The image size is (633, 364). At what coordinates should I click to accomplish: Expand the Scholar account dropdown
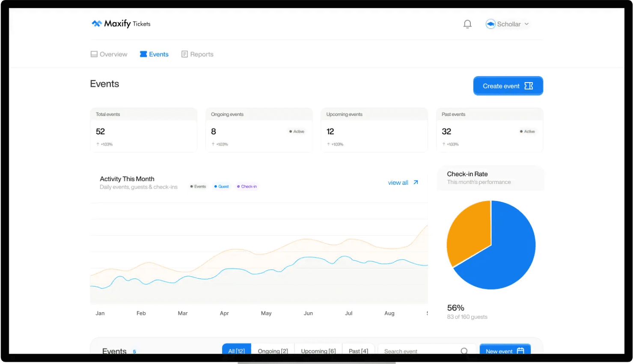coord(527,24)
